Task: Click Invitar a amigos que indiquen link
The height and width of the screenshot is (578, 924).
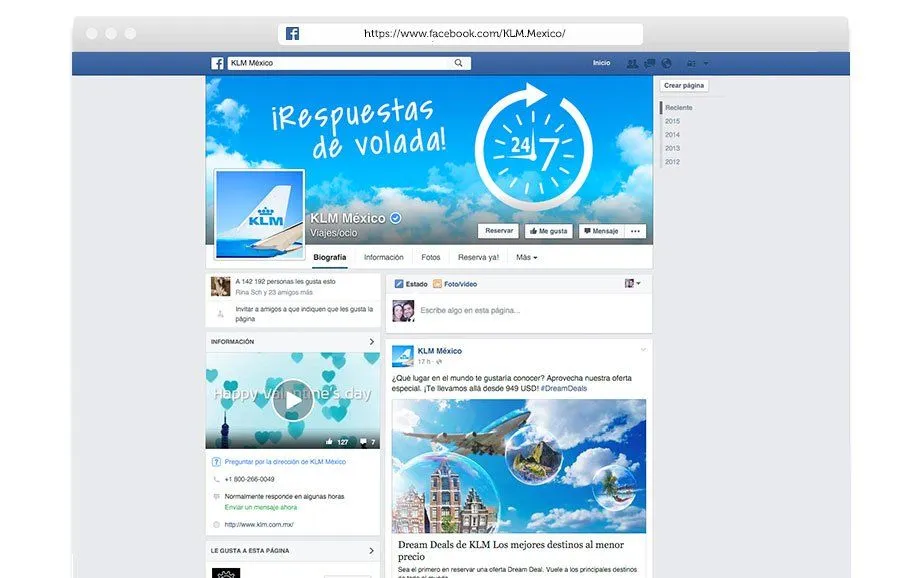Action: click(304, 314)
